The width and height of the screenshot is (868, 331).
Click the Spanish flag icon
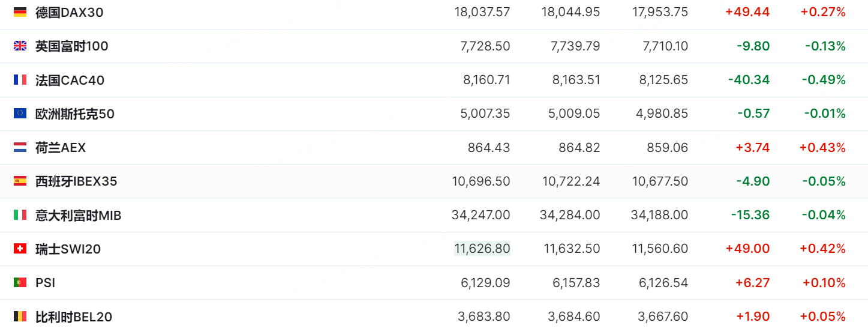(20, 181)
